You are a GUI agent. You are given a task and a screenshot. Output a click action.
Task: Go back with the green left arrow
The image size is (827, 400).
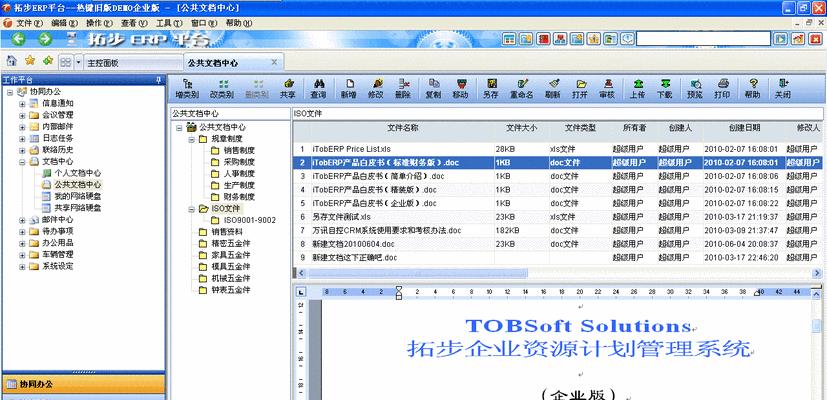19,39
